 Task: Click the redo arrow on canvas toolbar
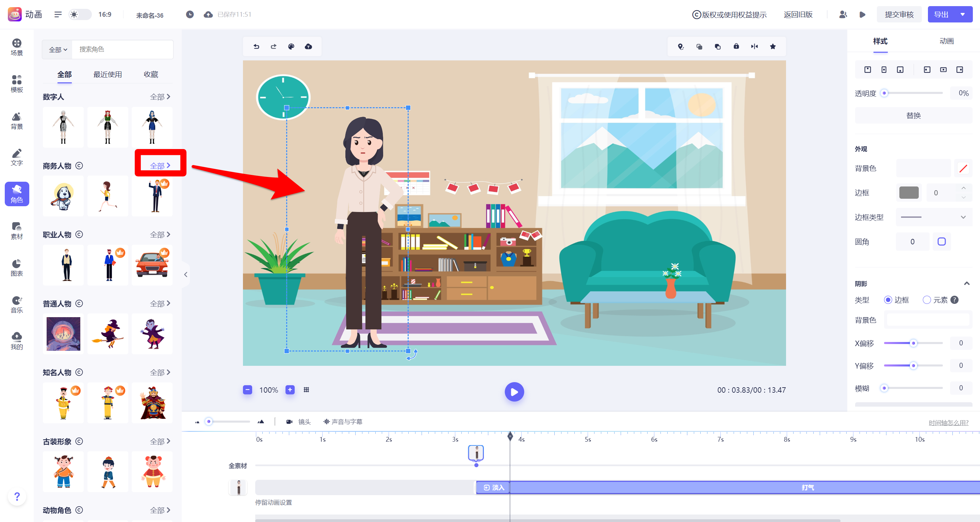(x=274, y=46)
